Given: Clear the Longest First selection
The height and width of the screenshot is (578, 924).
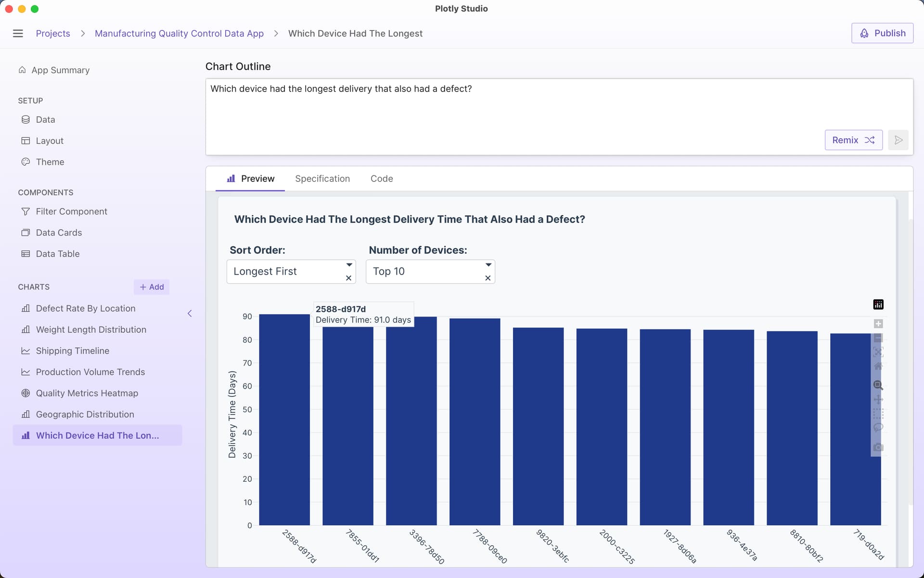Looking at the screenshot, I should [x=348, y=278].
